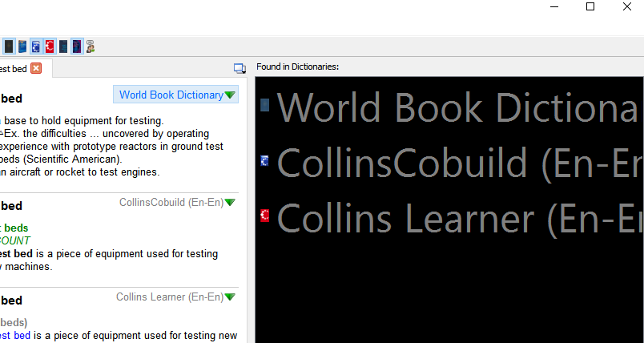Image resolution: width=644 pixels, height=343 pixels.
Task: Click Collins Learner (En-En) article header label
Action: point(170,297)
